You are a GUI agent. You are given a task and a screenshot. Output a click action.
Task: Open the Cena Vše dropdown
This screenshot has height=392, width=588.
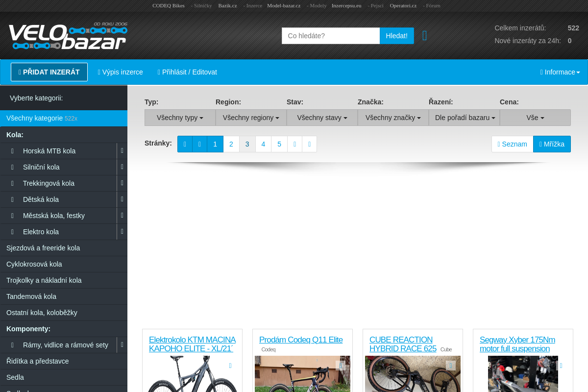point(535,118)
